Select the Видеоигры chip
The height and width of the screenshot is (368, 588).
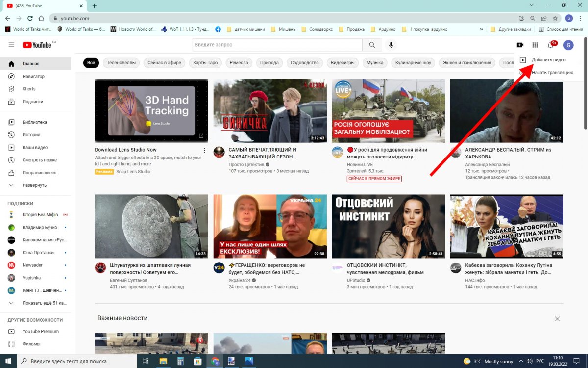tap(343, 63)
